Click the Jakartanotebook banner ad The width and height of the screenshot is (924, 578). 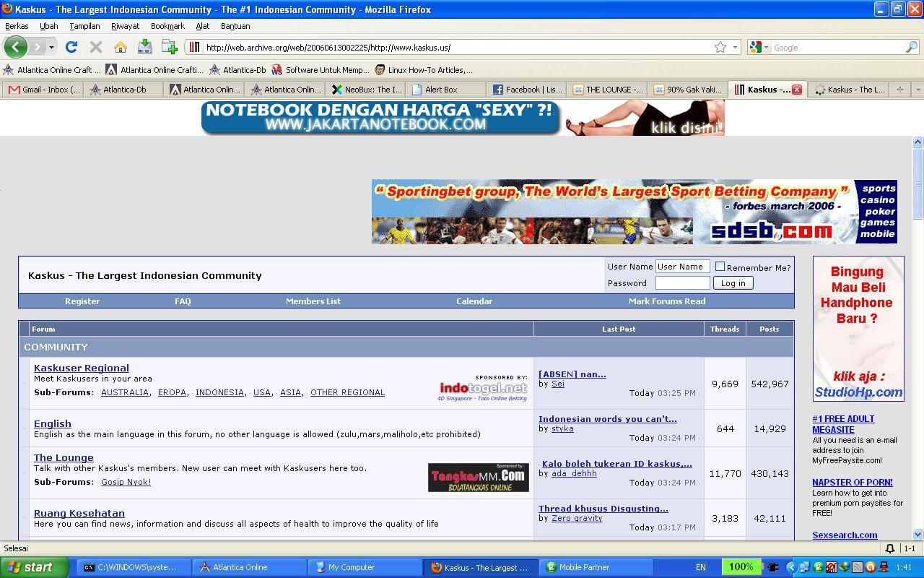pos(462,118)
